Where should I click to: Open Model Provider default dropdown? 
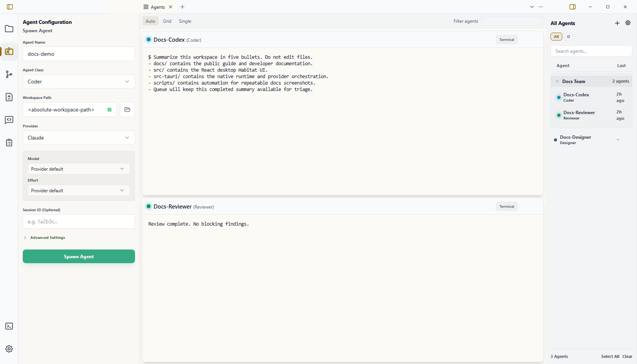coord(79,169)
